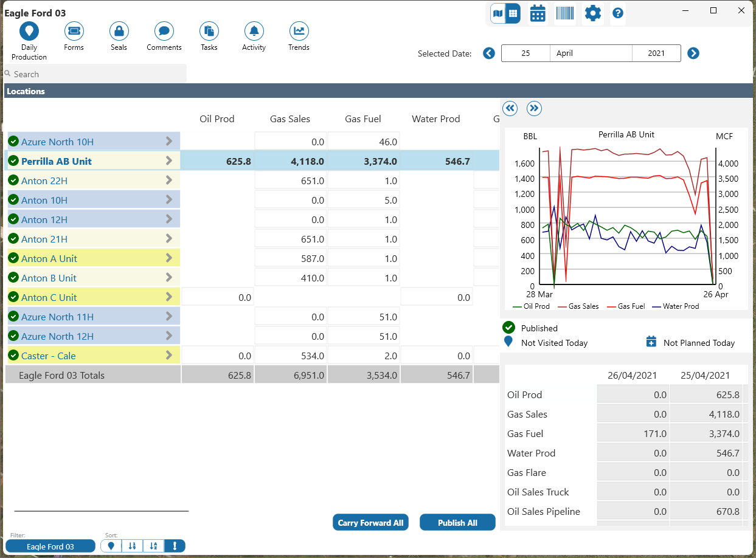Image resolution: width=756 pixels, height=558 pixels.
Task: Click the Publish All button
Action: (457, 523)
